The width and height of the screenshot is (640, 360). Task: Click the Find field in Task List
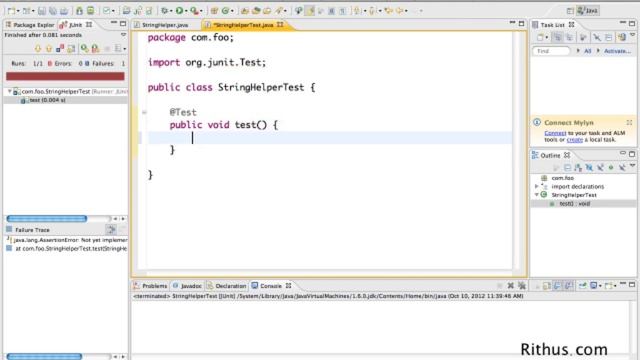tap(551, 51)
